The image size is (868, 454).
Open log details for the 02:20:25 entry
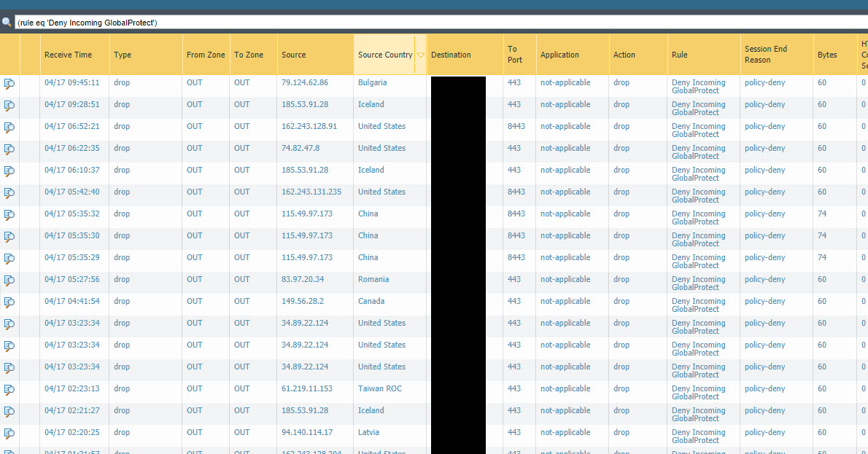point(9,434)
